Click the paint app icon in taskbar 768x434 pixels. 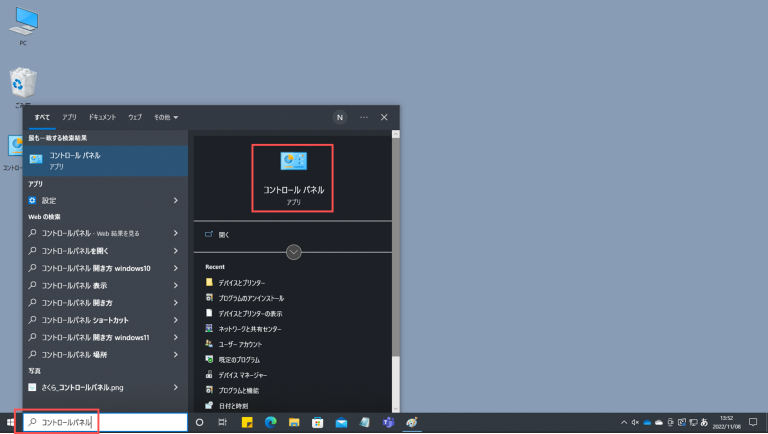click(x=412, y=422)
